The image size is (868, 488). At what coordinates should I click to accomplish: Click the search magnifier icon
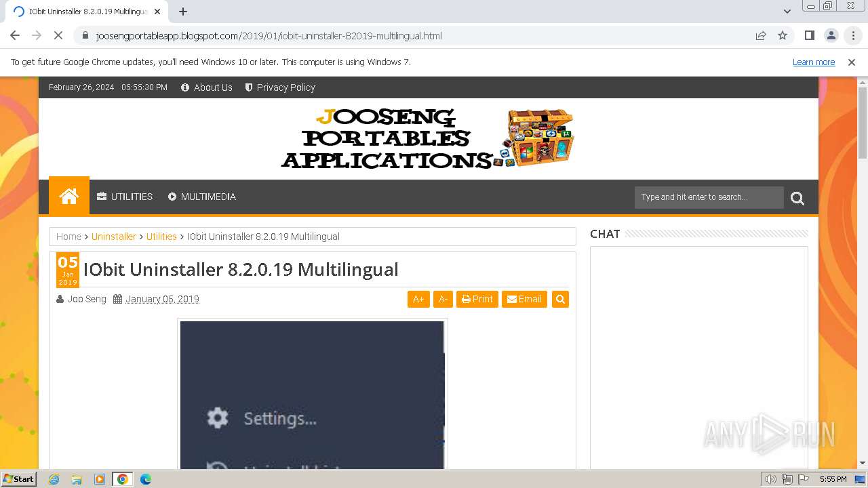point(797,198)
